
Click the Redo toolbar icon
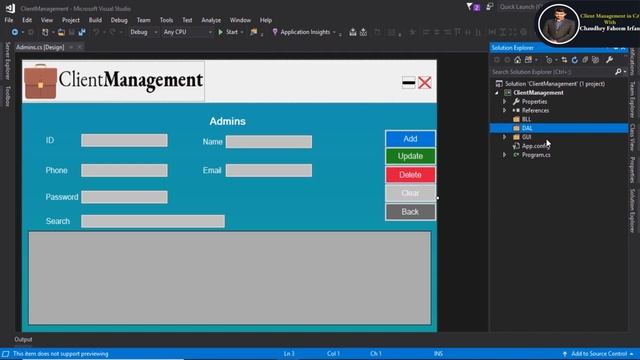pyautogui.click(x=112, y=32)
